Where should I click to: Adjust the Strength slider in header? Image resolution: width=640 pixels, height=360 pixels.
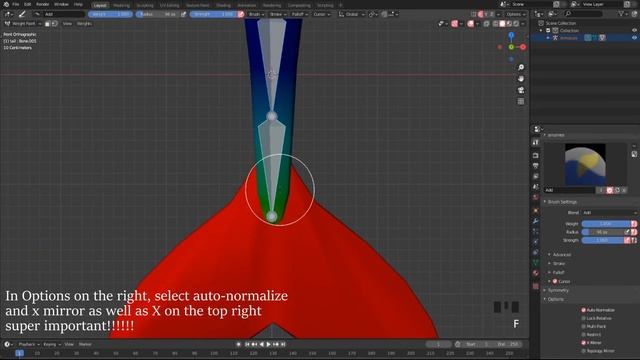point(213,14)
